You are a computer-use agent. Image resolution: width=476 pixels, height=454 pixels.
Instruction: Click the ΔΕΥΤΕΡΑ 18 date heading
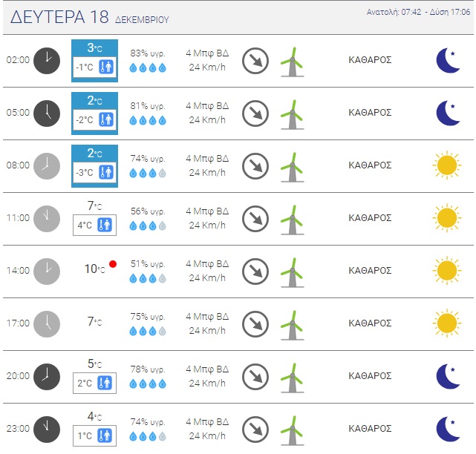[61, 17]
